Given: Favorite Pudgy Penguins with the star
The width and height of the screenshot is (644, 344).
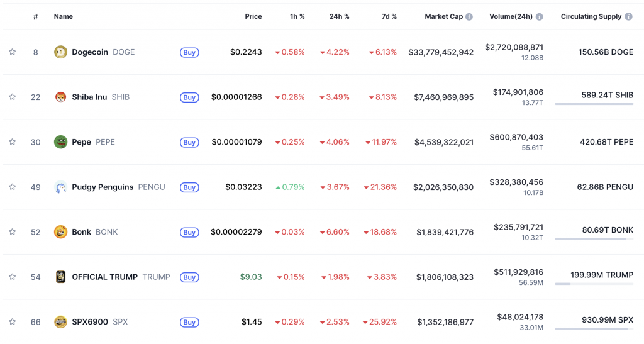Looking at the screenshot, I should click(13, 187).
